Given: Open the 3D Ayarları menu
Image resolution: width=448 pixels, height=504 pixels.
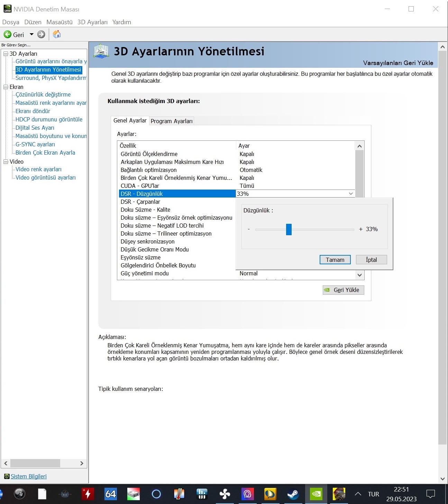Looking at the screenshot, I should coord(92,22).
